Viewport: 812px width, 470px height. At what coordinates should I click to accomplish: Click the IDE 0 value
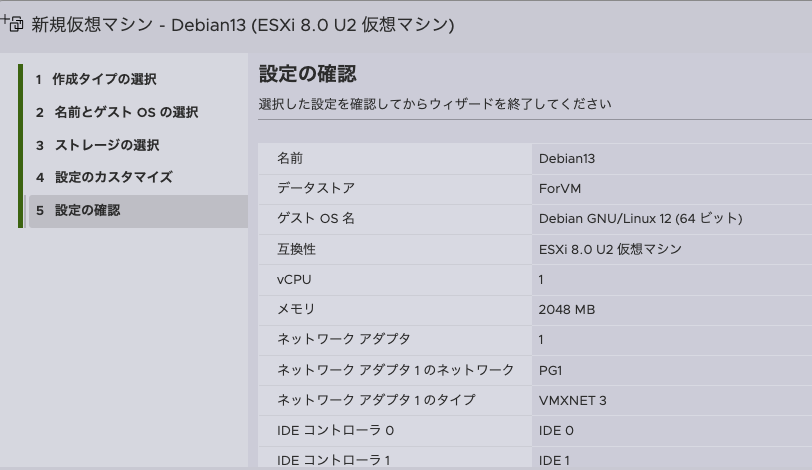(556, 431)
